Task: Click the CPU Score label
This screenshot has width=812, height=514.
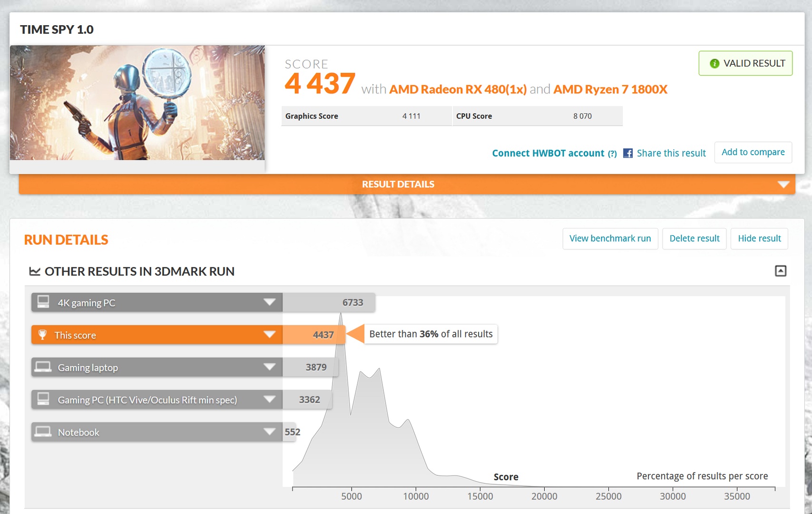Action: (x=474, y=116)
